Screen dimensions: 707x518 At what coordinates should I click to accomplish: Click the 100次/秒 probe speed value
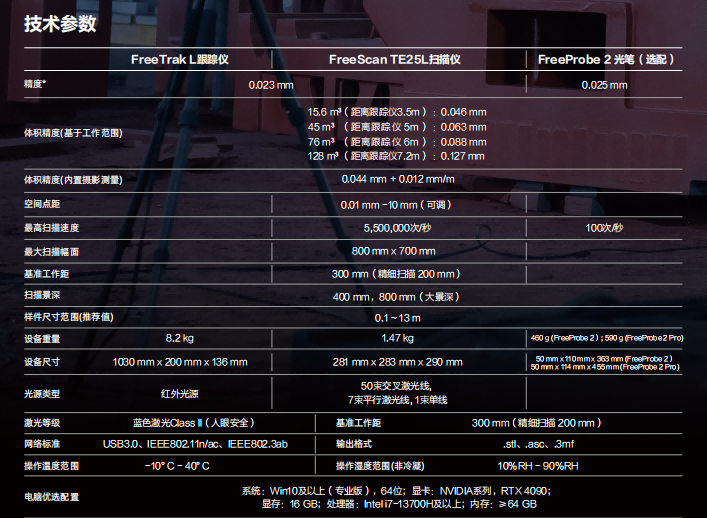[x=604, y=228]
